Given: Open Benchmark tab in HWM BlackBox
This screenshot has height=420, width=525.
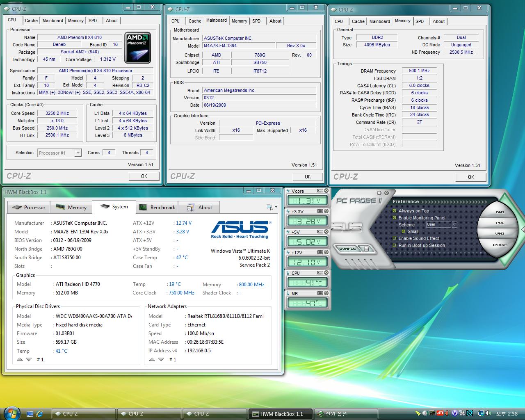Looking at the screenshot, I should pos(157,207).
